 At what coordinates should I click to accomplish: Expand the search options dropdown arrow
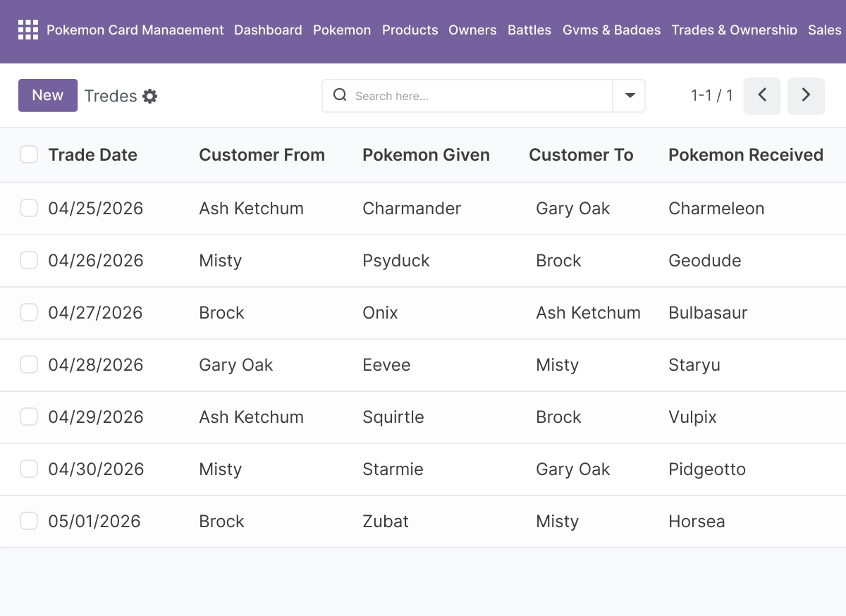(x=630, y=96)
